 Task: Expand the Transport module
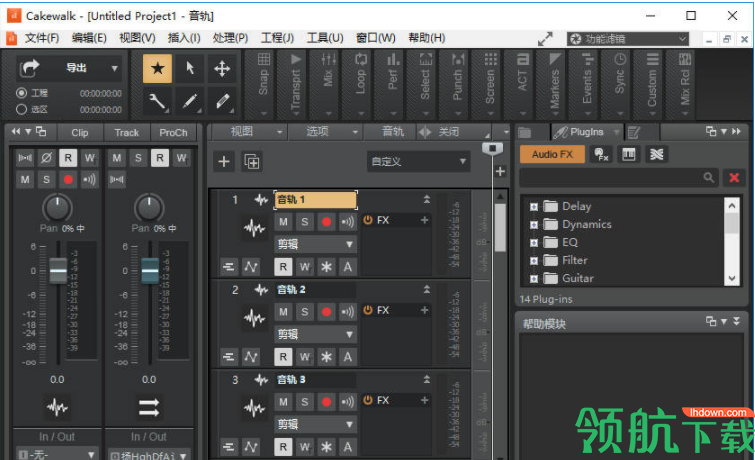(296, 85)
